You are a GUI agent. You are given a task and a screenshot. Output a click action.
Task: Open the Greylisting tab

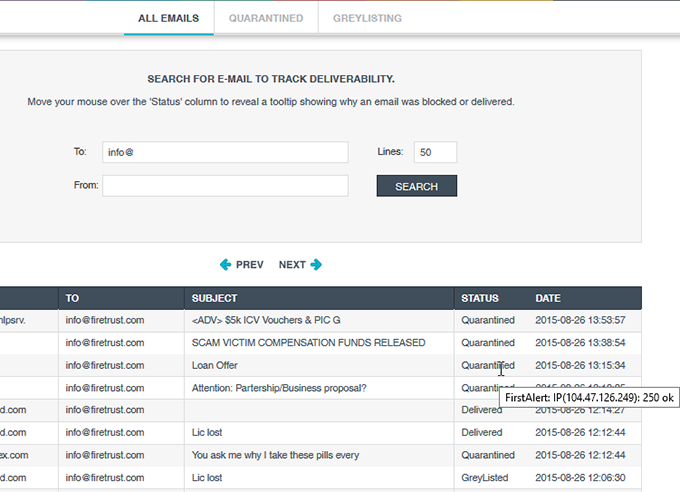369,18
